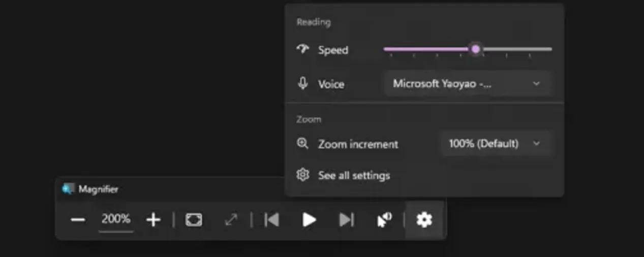Click the Magnifier title text
The height and width of the screenshot is (257, 644).
coord(98,189)
